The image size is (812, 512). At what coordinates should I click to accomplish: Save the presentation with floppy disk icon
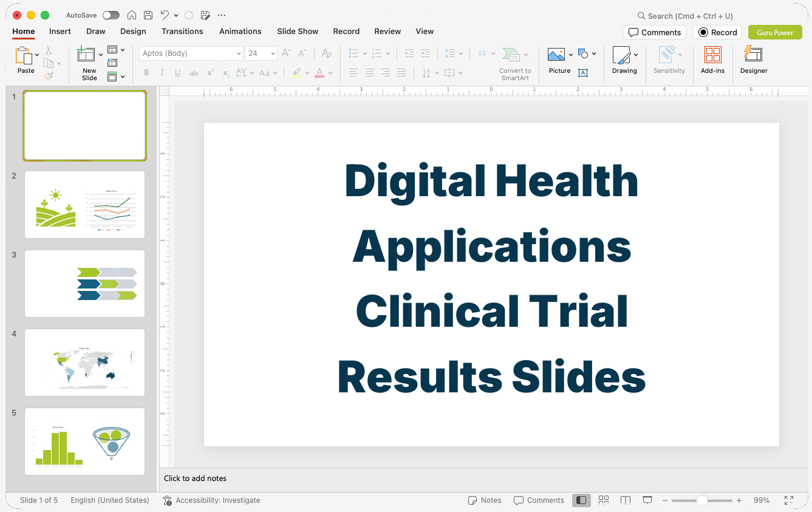click(148, 15)
